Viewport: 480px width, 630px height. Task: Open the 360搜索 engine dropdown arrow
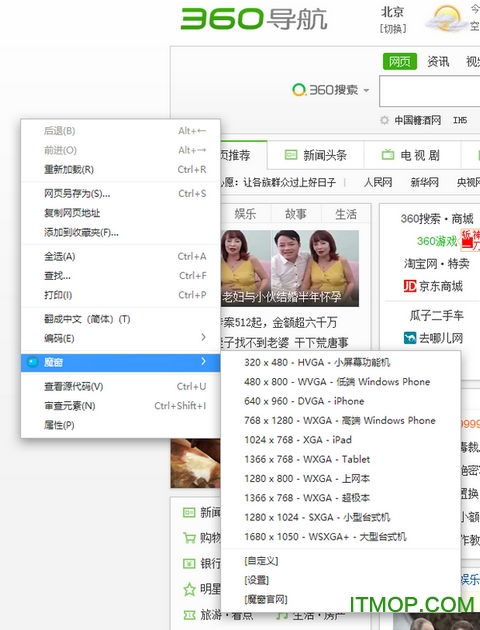pyautogui.click(x=366, y=90)
